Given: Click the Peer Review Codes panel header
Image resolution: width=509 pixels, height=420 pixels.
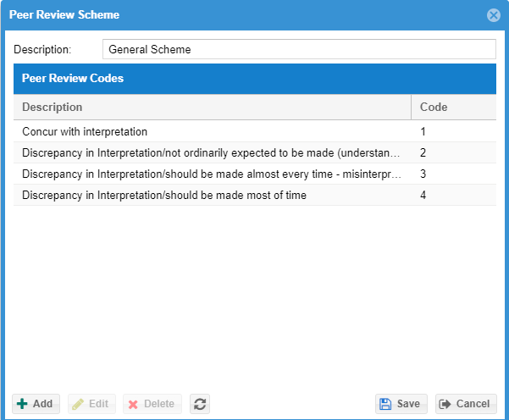Looking at the screenshot, I should click(255, 79).
